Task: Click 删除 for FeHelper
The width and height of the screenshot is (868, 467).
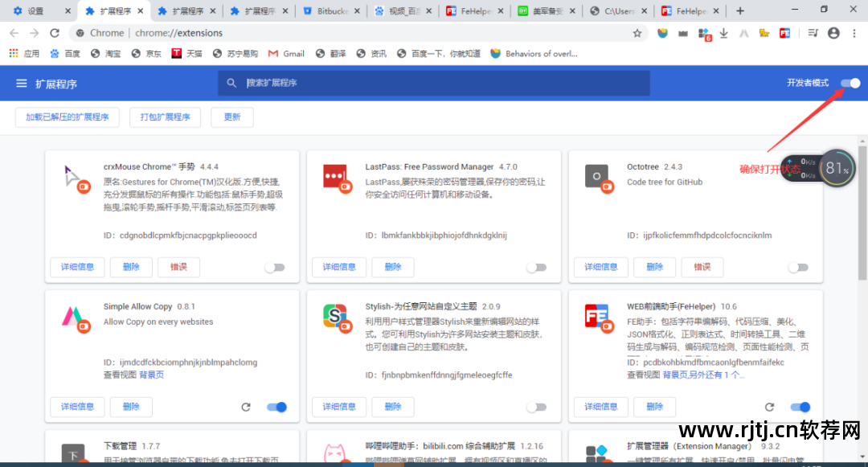Action: point(654,407)
